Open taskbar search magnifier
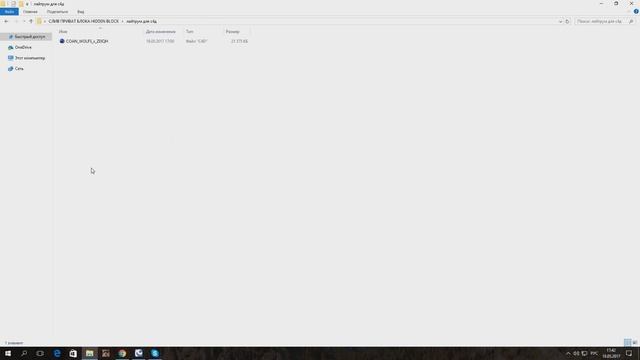640x360 pixels. pyautogui.click(x=24, y=353)
